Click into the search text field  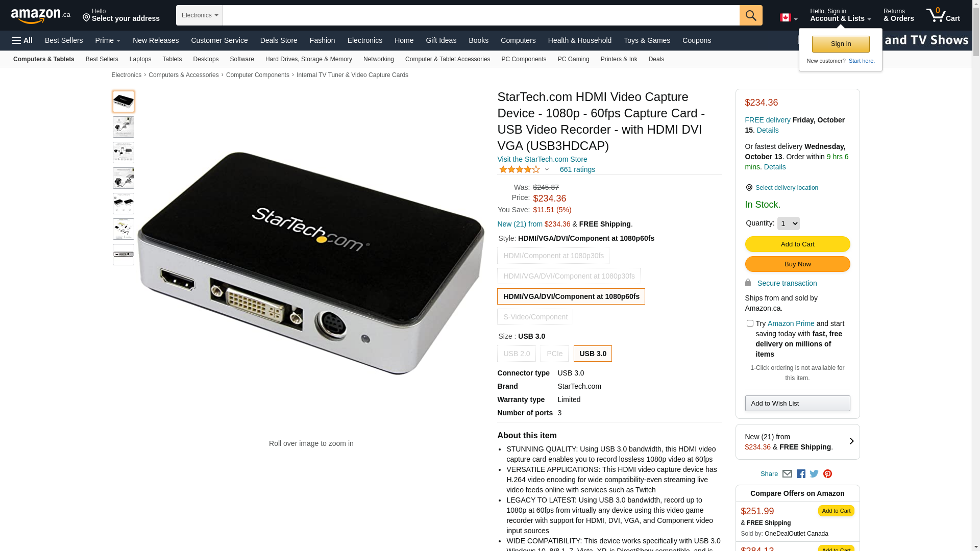[x=481, y=15]
